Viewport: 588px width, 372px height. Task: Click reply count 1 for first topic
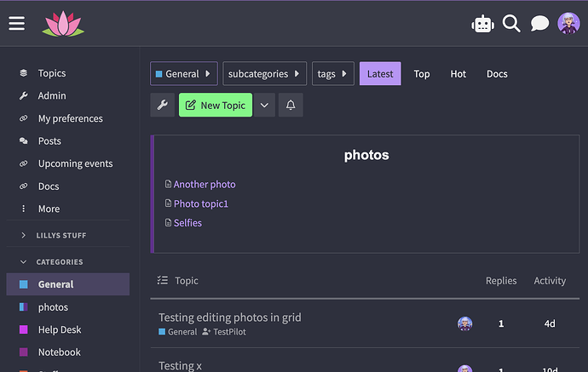pos(501,323)
